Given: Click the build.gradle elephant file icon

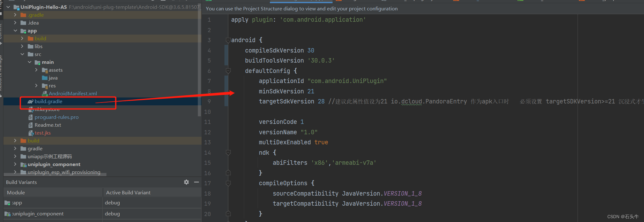Looking at the screenshot, I should [31, 102].
